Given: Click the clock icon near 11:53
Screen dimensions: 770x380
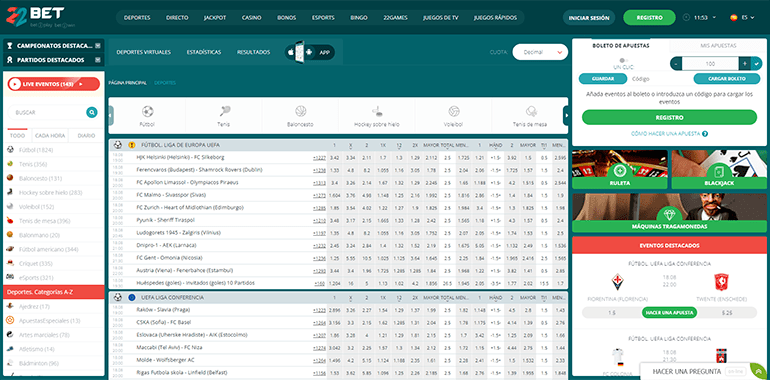Looking at the screenshot, I should [x=687, y=17].
